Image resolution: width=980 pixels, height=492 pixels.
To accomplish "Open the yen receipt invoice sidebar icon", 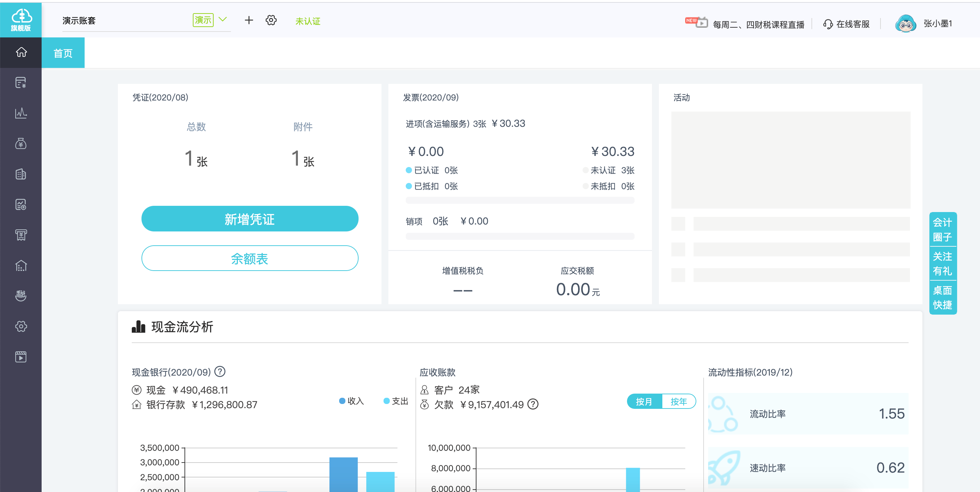I will 21,235.
